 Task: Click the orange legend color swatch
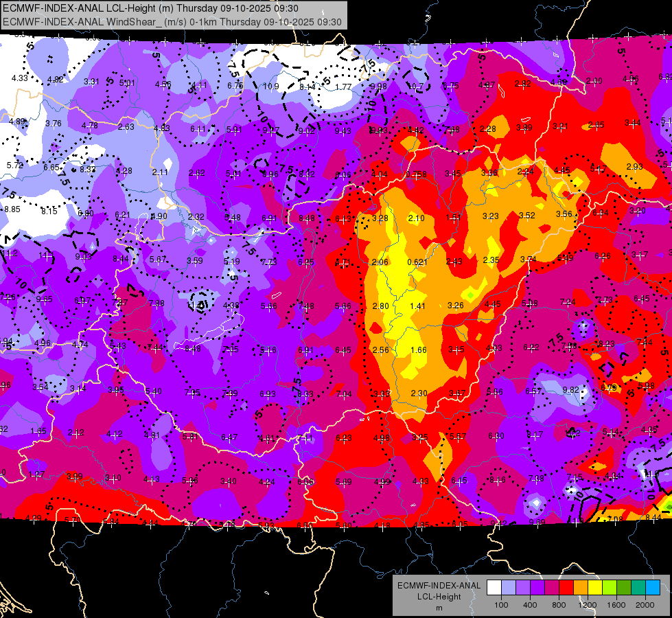tap(581, 587)
